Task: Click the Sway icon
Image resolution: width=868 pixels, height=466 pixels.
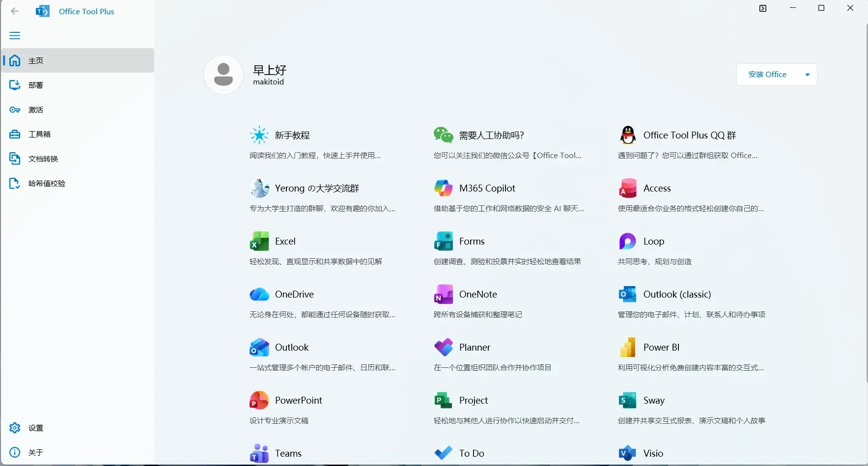Action: pyautogui.click(x=628, y=400)
